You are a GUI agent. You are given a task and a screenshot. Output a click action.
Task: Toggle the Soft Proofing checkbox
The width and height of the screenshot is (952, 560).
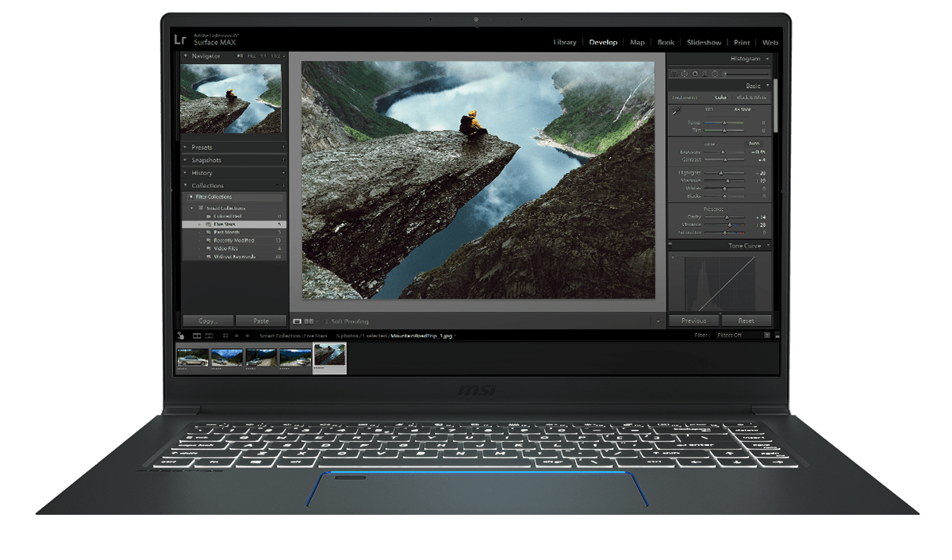point(326,321)
